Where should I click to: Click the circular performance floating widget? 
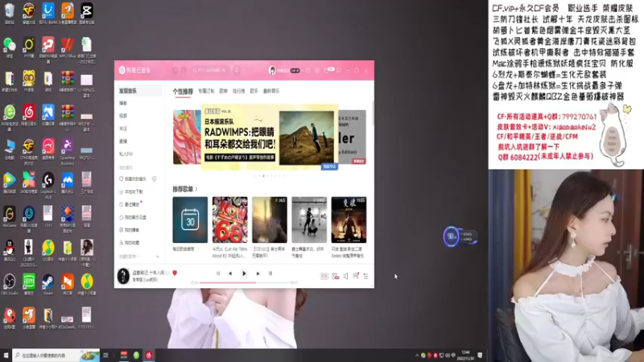[x=451, y=237]
